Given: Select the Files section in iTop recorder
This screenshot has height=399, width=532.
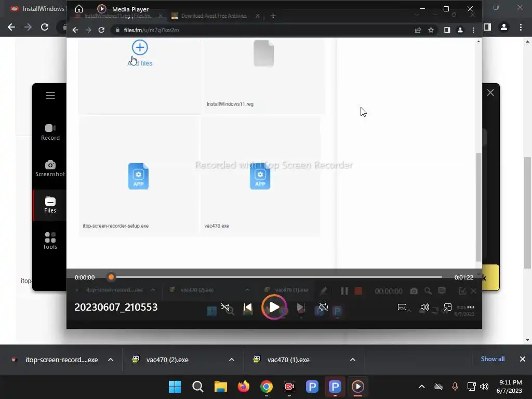Looking at the screenshot, I should pyautogui.click(x=50, y=205).
